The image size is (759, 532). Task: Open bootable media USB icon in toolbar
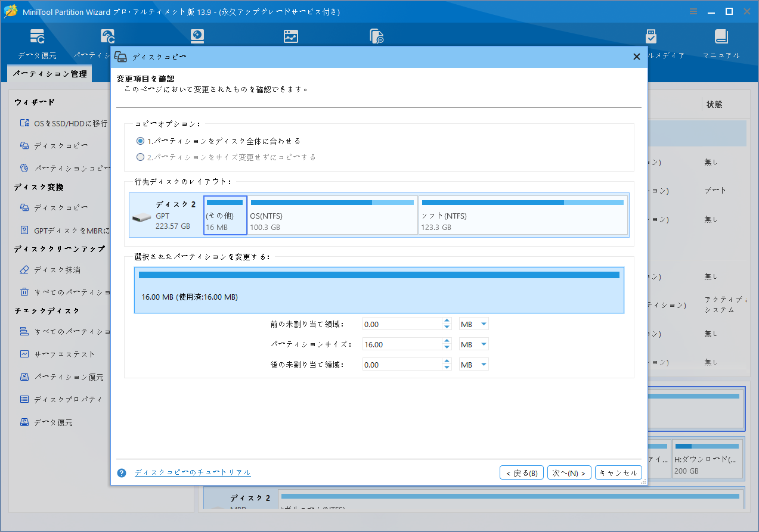(x=651, y=36)
